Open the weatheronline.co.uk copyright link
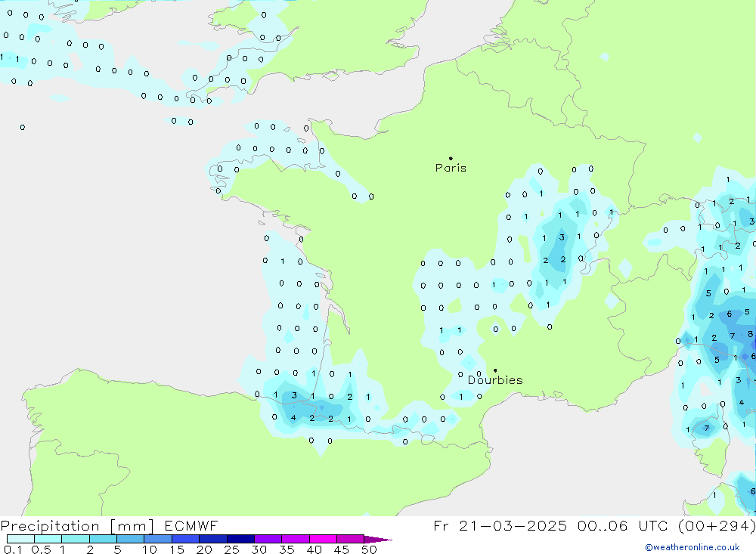This screenshot has height=554, width=756. click(692, 547)
